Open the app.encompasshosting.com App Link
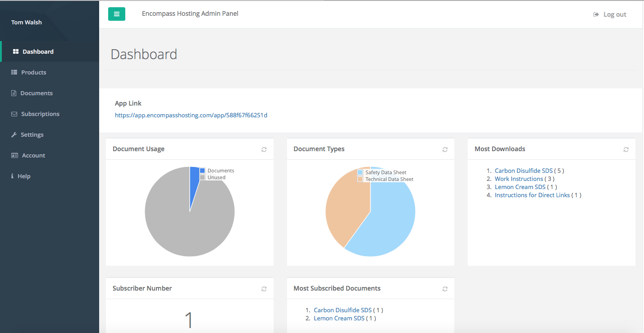Screen dimensions: 644x333 [x=191, y=116]
